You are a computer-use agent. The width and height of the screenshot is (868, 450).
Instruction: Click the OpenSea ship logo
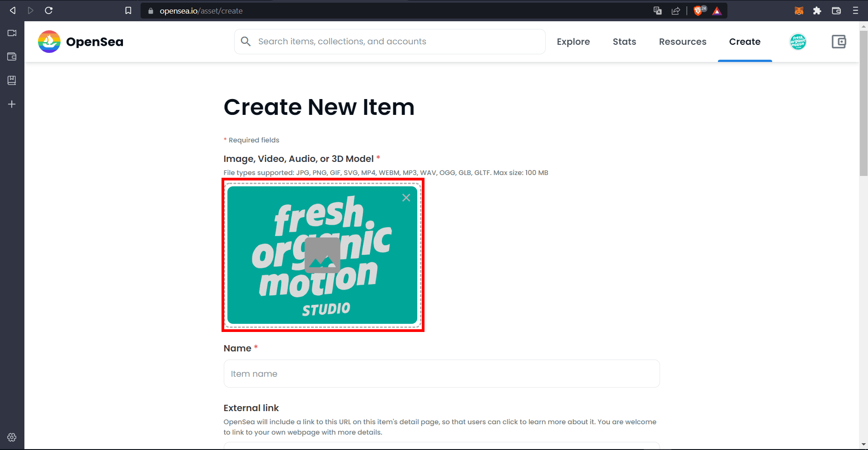pos(49,42)
